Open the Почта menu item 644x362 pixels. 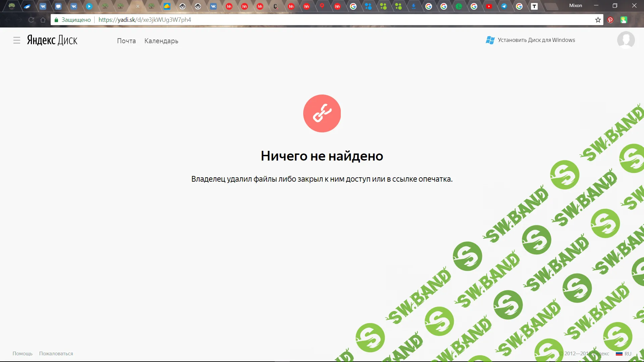tap(126, 41)
